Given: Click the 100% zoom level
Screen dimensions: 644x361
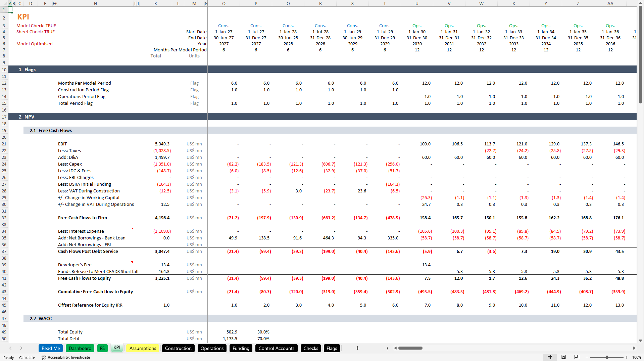Looking at the screenshot, I should [637, 357].
